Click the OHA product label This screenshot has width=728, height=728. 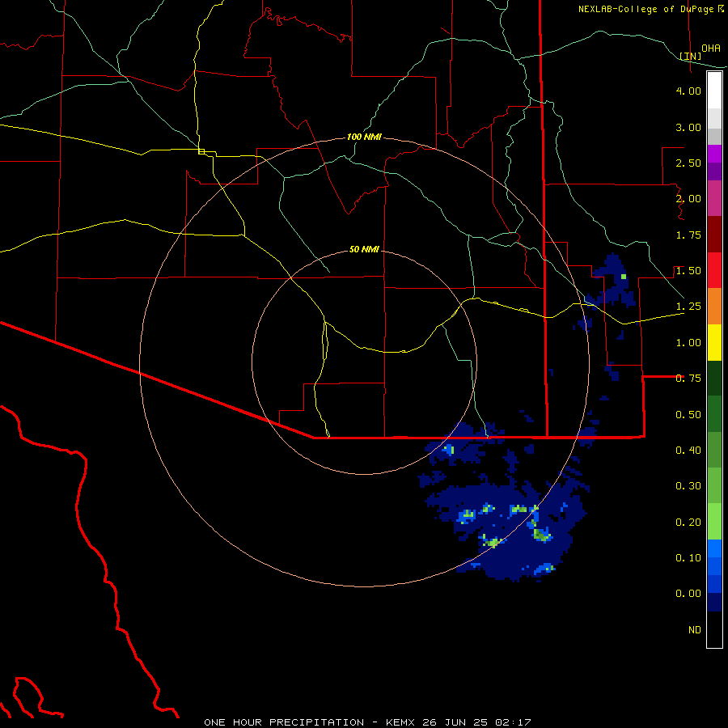pyautogui.click(x=711, y=48)
